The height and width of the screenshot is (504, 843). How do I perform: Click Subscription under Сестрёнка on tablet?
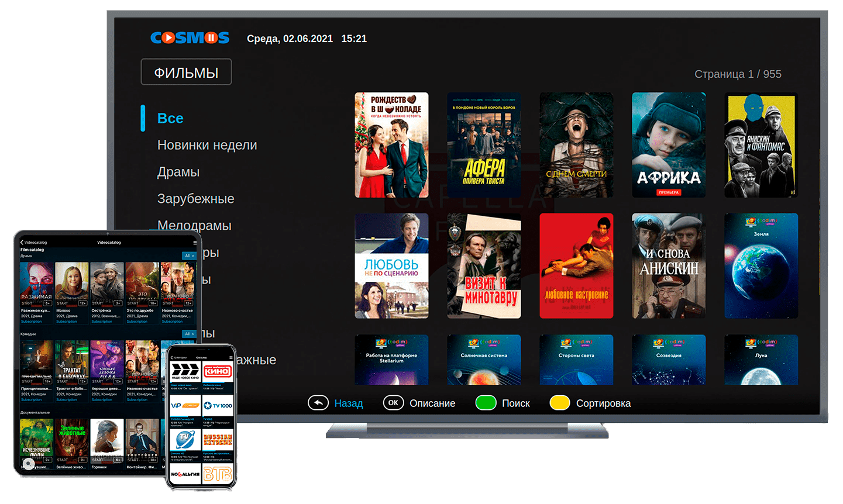point(102,322)
